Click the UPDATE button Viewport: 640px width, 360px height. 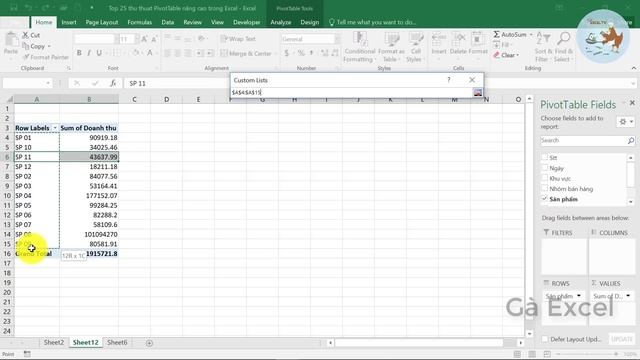coord(622,339)
